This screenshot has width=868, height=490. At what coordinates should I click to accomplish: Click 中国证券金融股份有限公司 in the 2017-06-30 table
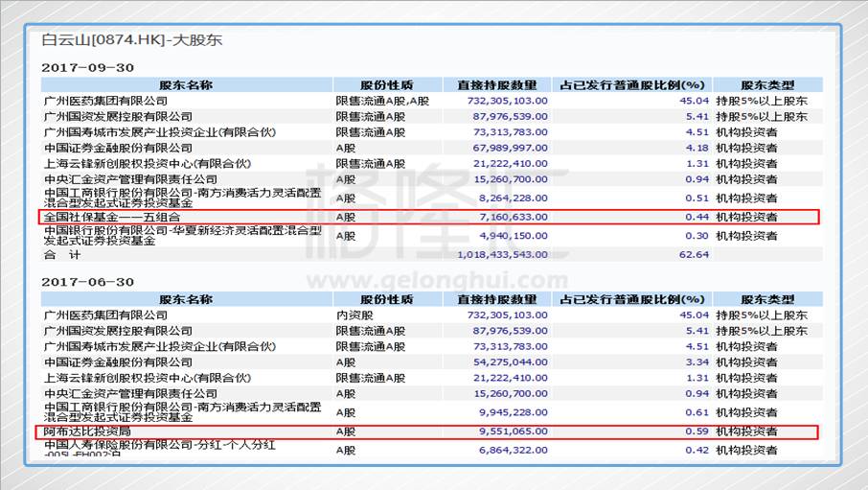coord(118,362)
